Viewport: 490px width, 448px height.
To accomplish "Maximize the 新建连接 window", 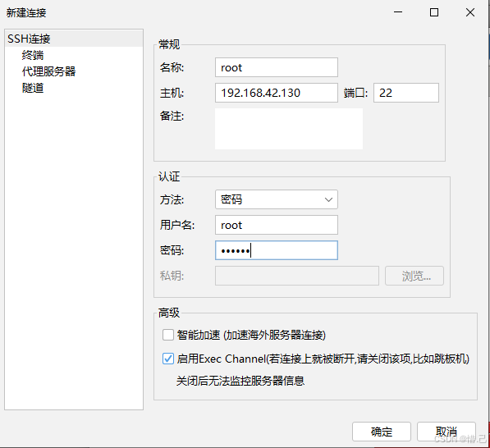I will coord(434,12).
